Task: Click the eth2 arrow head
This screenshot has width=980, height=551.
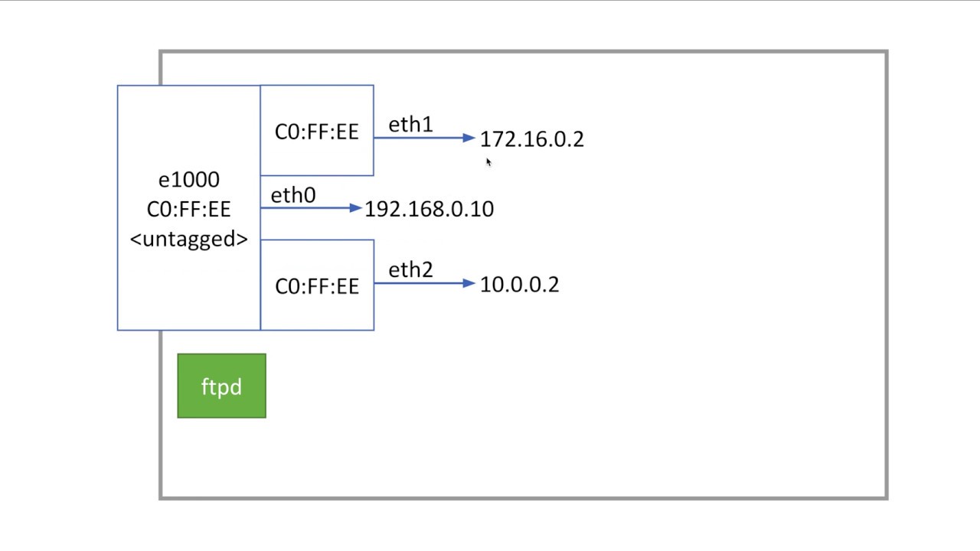Action: (469, 283)
